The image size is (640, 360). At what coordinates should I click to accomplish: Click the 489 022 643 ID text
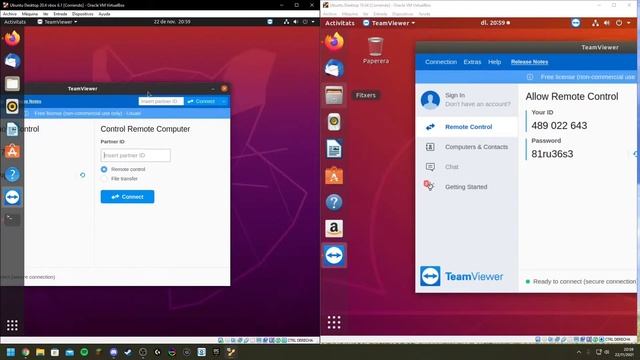559,126
